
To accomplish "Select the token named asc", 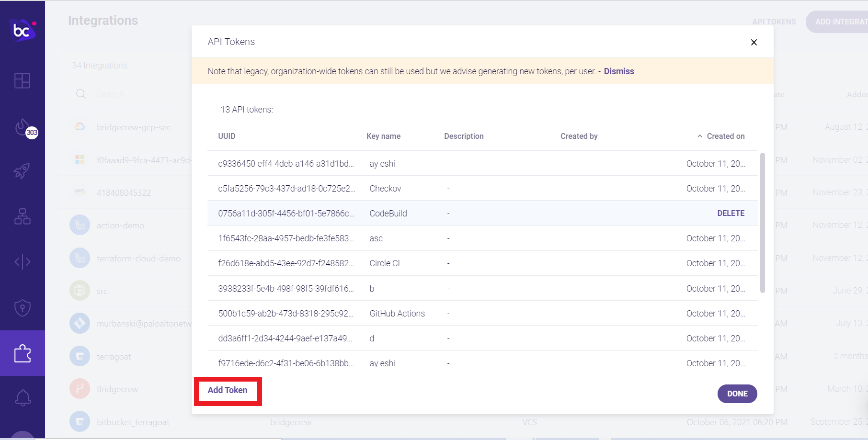I will [376, 238].
